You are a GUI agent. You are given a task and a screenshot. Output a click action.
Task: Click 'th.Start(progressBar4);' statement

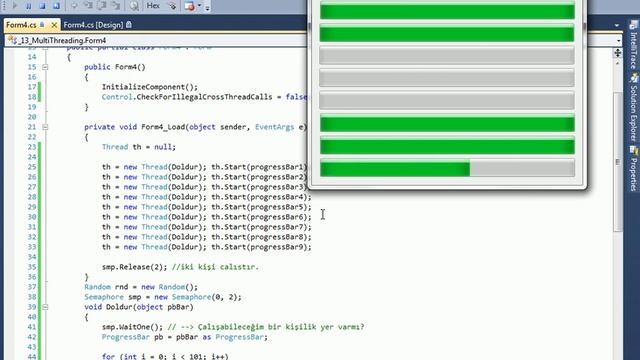[261, 197]
